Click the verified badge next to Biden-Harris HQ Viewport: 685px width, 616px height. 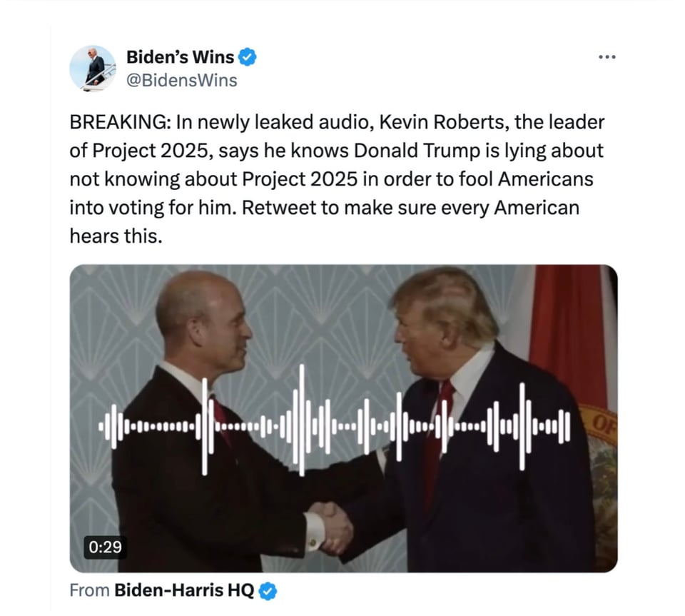[x=268, y=591]
